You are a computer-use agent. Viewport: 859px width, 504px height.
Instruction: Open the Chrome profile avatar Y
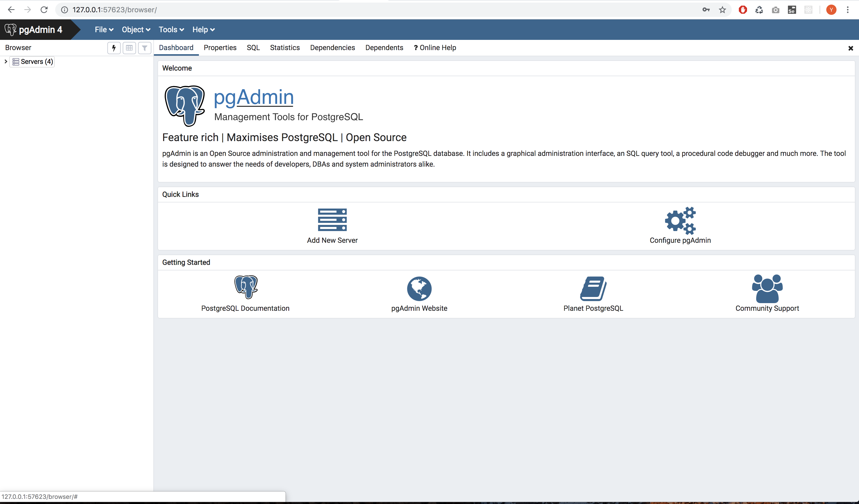pos(831,10)
